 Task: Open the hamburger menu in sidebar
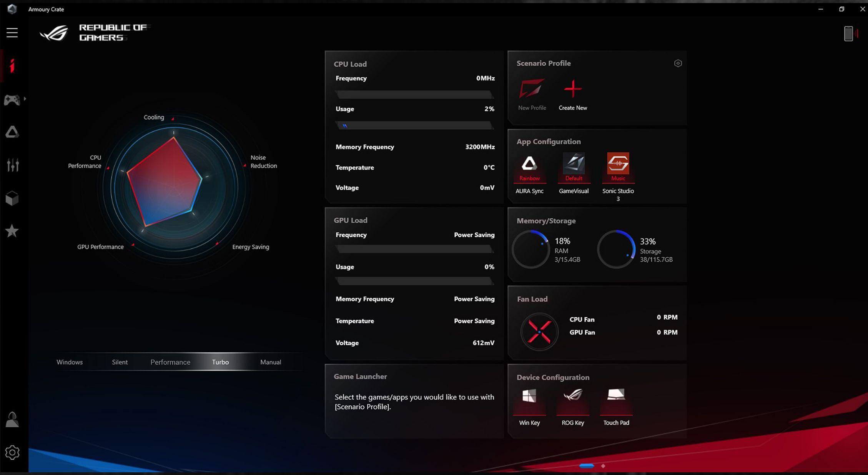tap(12, 33)
